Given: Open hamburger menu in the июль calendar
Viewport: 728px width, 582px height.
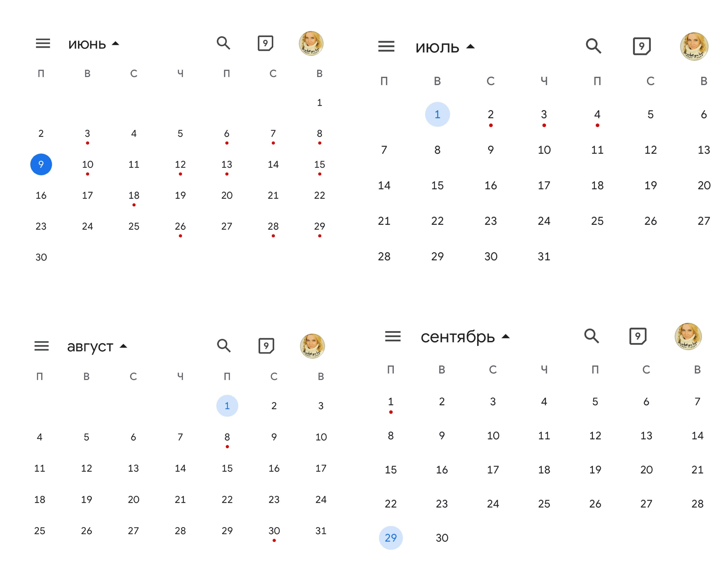Looking at the screenshot, I should click(386, 46).
